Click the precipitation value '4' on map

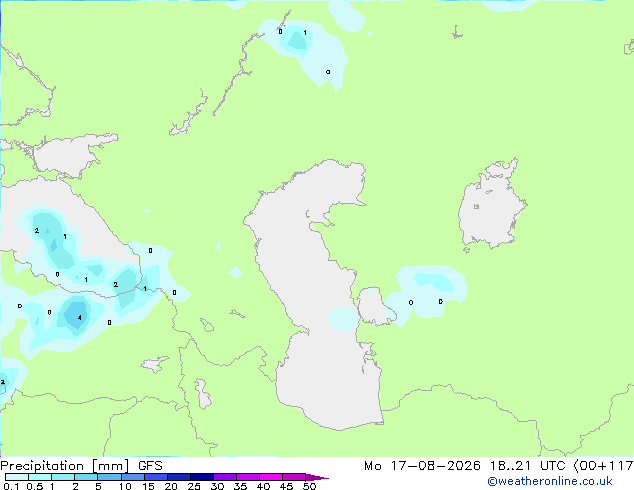80,317
